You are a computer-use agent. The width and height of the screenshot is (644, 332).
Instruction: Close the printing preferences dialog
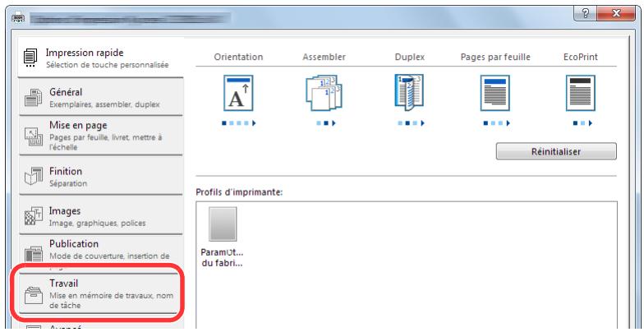616,14
